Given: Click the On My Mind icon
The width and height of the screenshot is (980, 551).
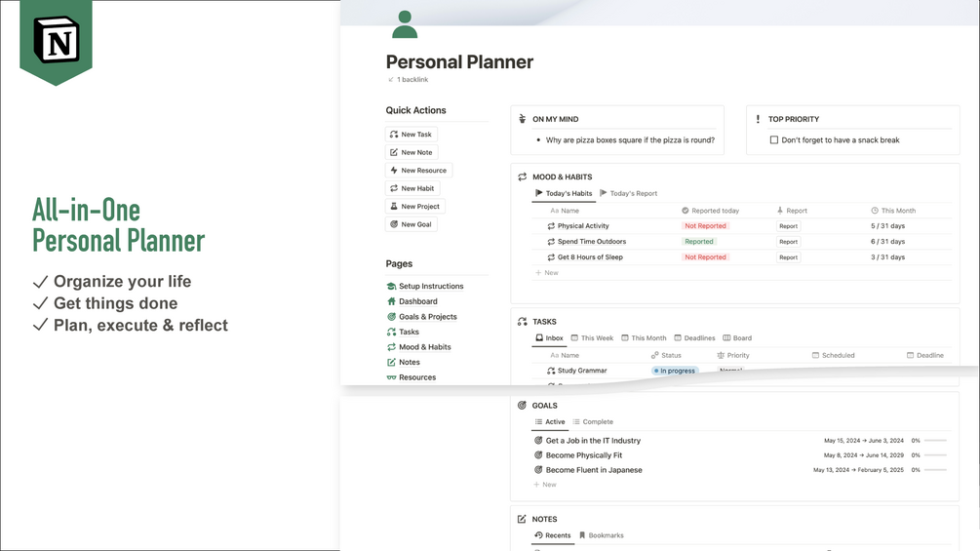Looking at the screenshot, I should click(523, 119).
